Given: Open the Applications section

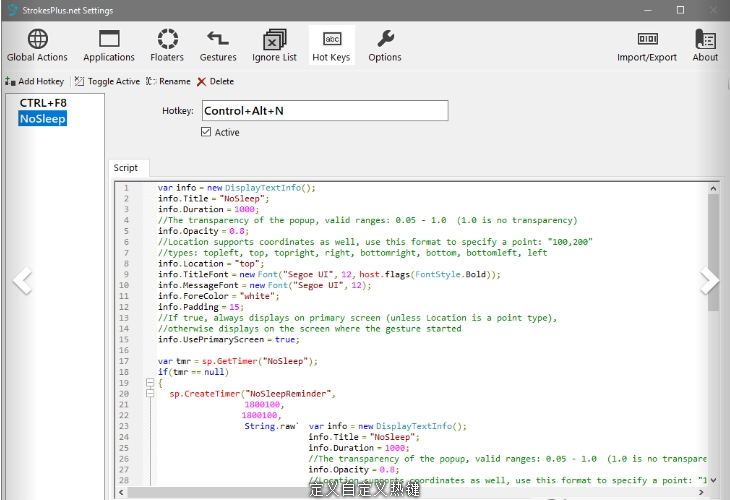Looking at the screenshot, I should (x=109, y=45).
